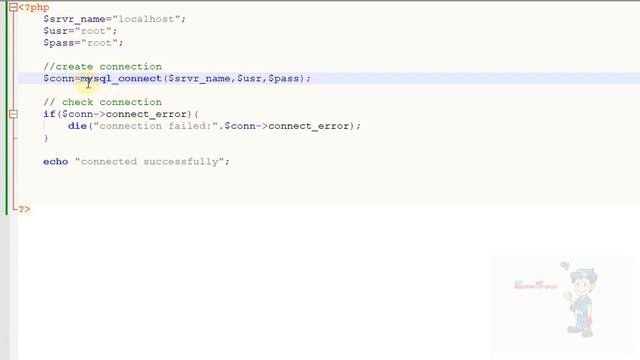Click the $srvr_name variable in the first assignment line

[74, 19]
